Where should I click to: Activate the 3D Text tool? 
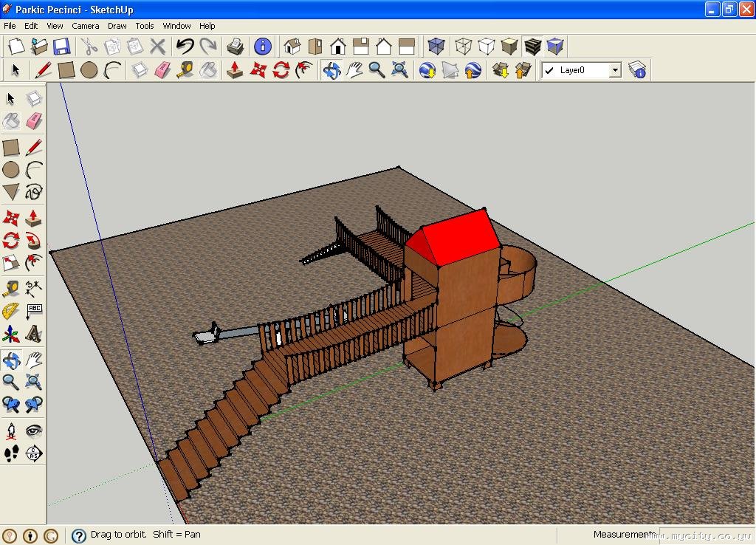33,334
